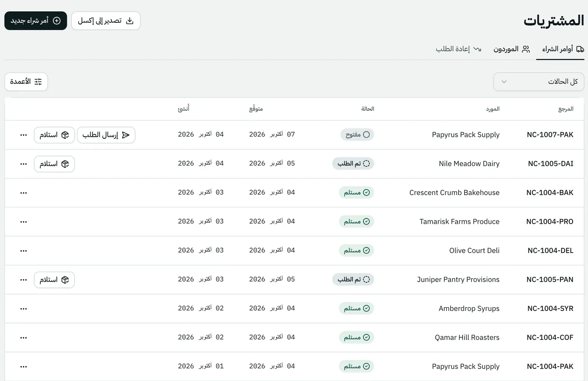Open more options for Tamarisk Farms Produce row
The image size is (588, 381).
[x=24, y=222]
